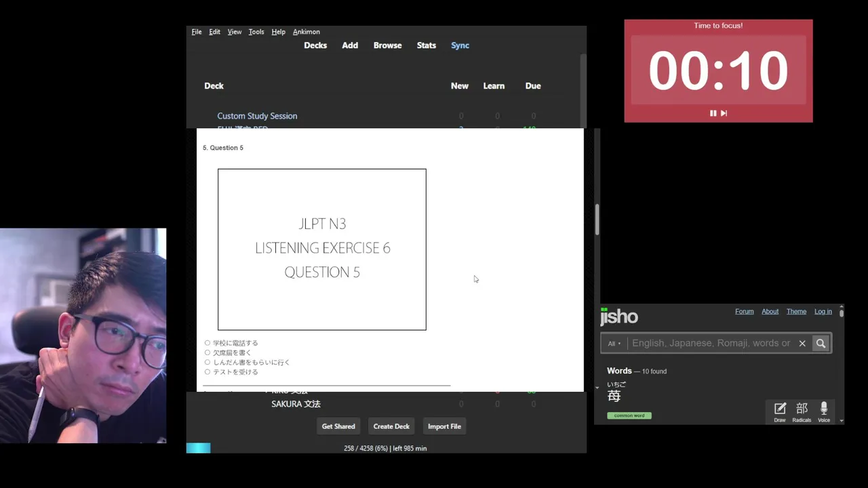Click the jisho window scrollbar thumb
Image resolution: width=868 pixels, height=488 pixels.
click(842, 313)
